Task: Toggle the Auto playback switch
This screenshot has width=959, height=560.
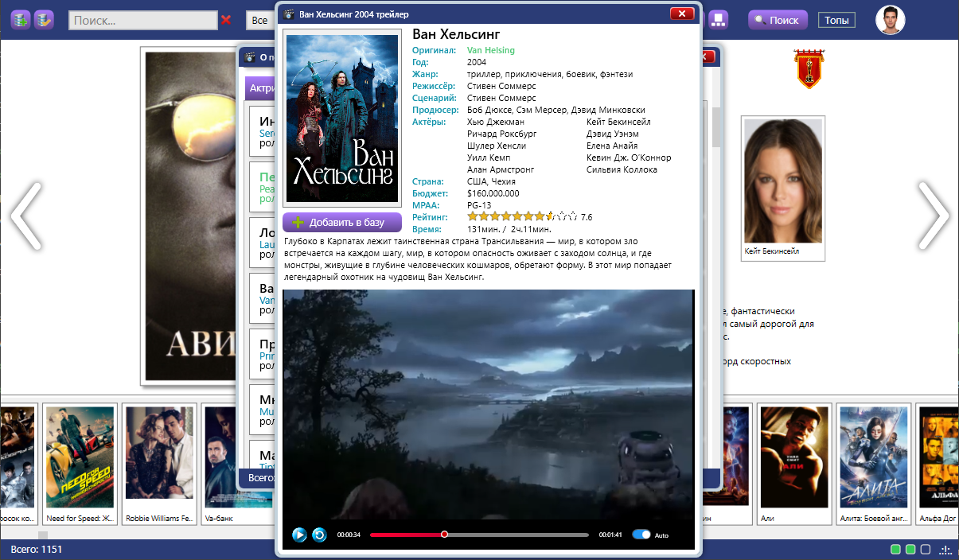Action: coord(641,535)
